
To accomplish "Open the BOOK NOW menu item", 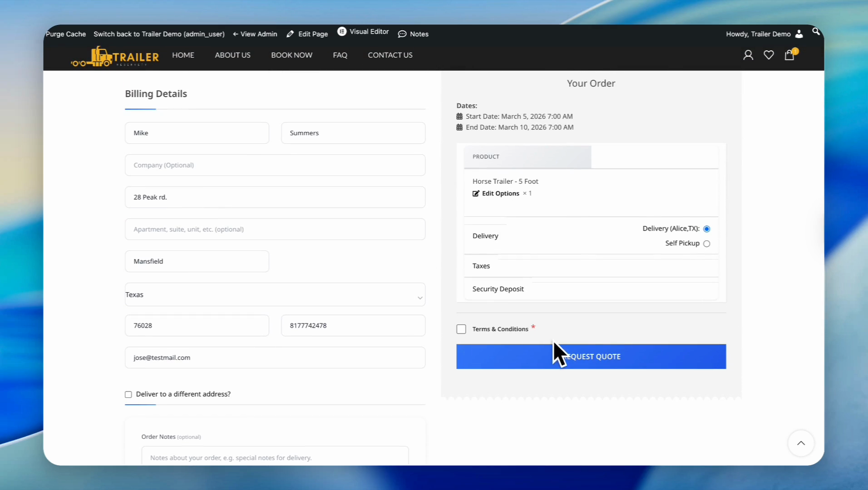I will [291, 55].
